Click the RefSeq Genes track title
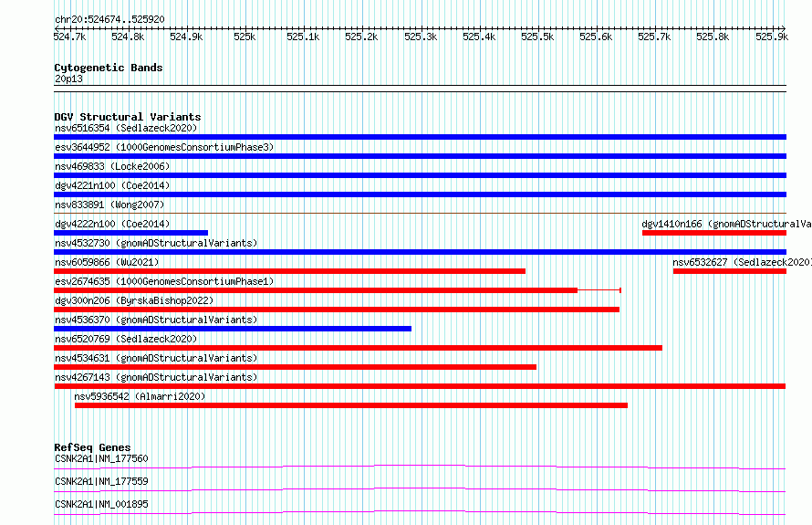This screenshot has width=812, height=525. 92,447
